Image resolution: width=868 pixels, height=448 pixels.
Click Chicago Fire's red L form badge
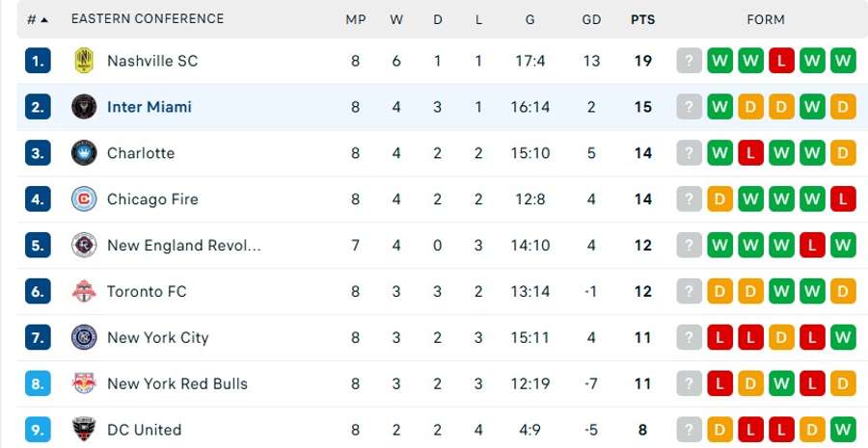(843, 199)
